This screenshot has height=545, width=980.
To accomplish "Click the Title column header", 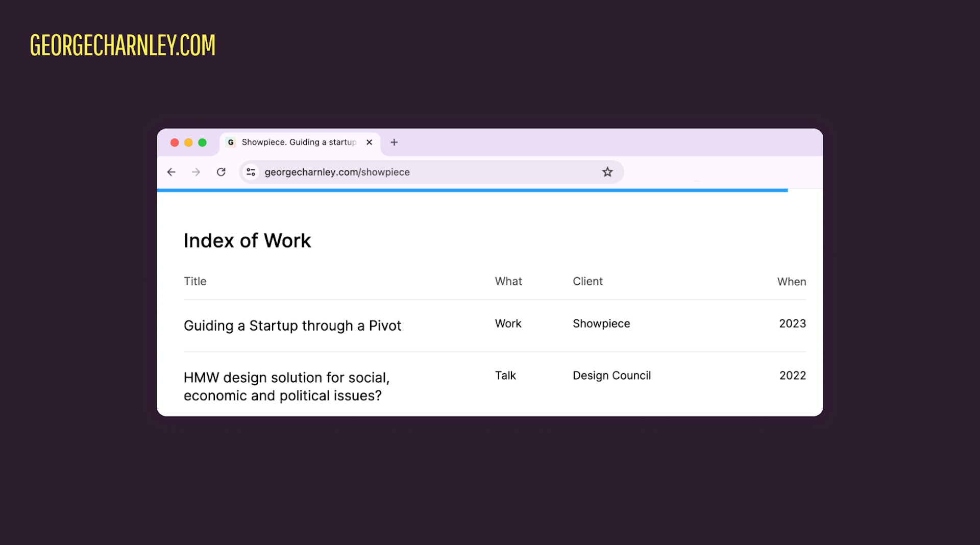I will (x=195, y=281).
